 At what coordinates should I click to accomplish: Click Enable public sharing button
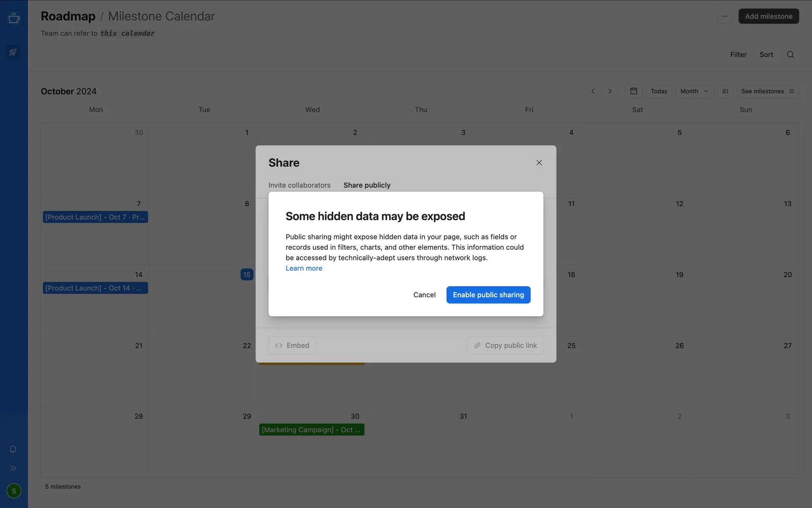tap(488, 295)
